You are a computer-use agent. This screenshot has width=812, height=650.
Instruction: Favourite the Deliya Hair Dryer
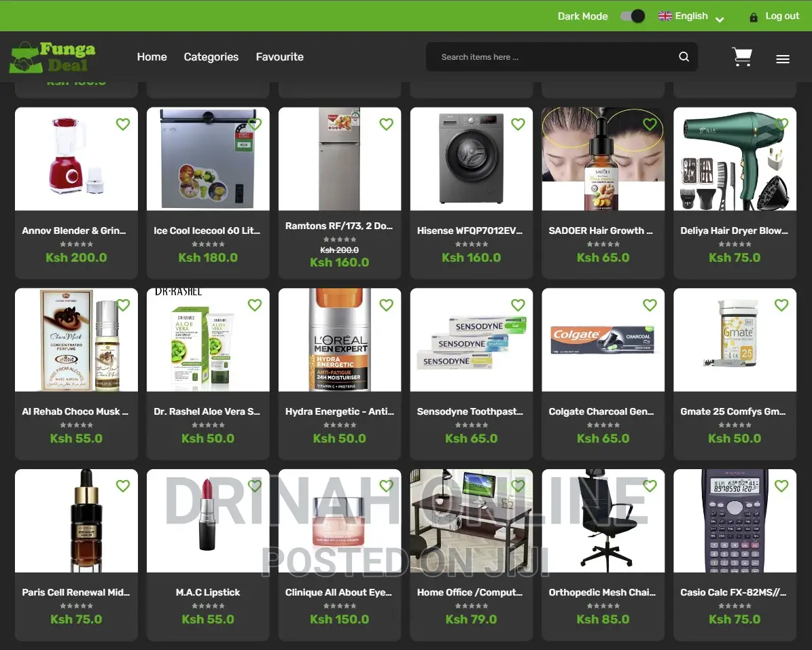pyautogui.click(x=781, y=124)
